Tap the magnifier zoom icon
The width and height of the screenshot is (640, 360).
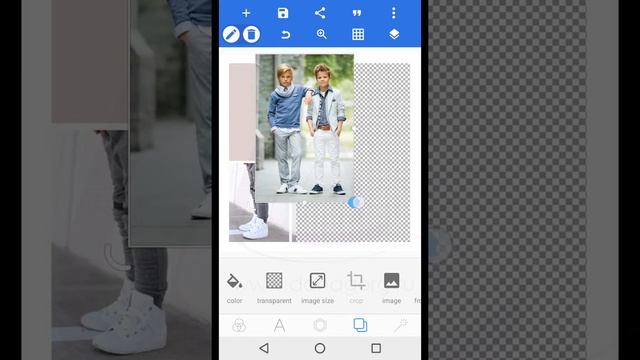[322, 34]
